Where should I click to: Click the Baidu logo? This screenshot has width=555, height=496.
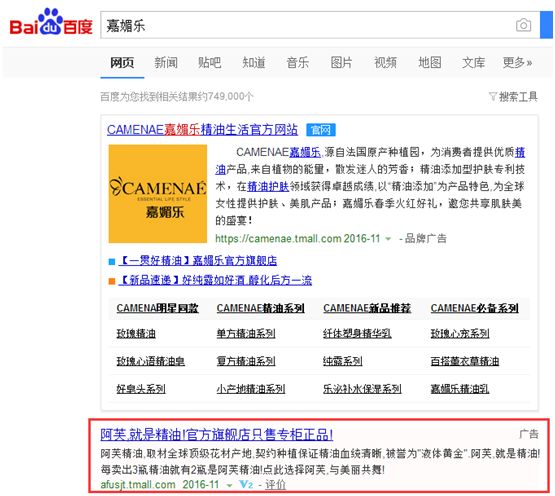[51, 23]
